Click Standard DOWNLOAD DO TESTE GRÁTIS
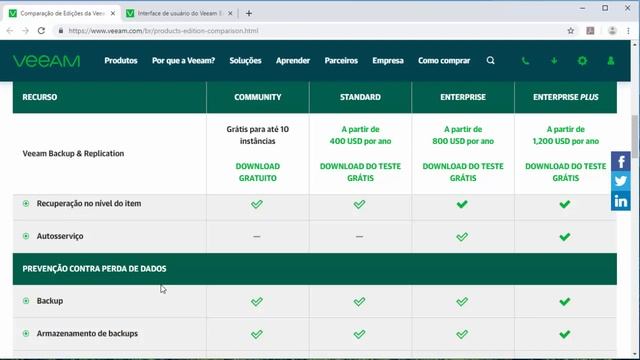 tap(360, 172)
